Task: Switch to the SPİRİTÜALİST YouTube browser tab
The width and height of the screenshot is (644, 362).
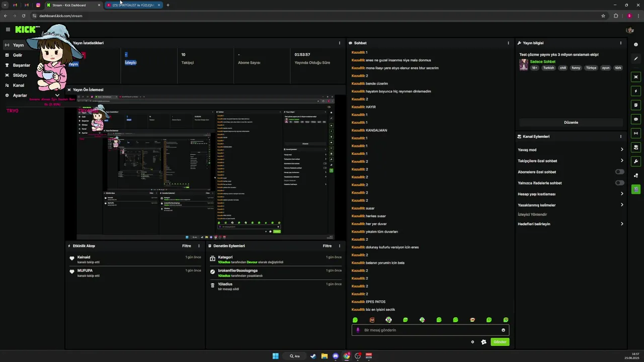Action: pyautogui.click(x=133, y=5)
